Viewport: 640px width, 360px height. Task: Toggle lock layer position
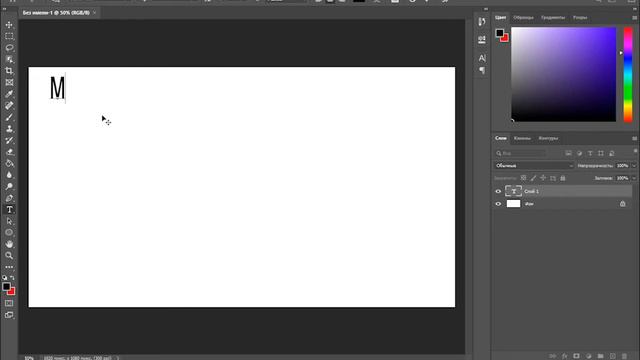pyautogui.click(x=543, y=178)
